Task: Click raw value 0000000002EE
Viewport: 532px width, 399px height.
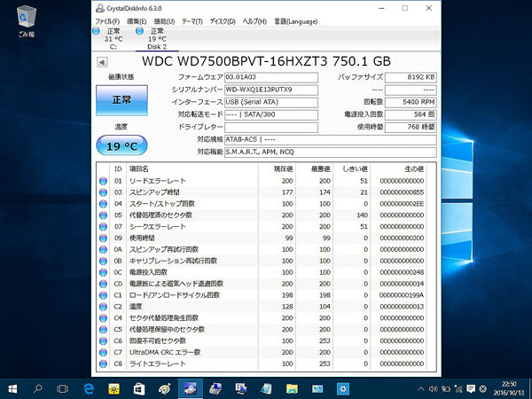Action: click(402, 204)
